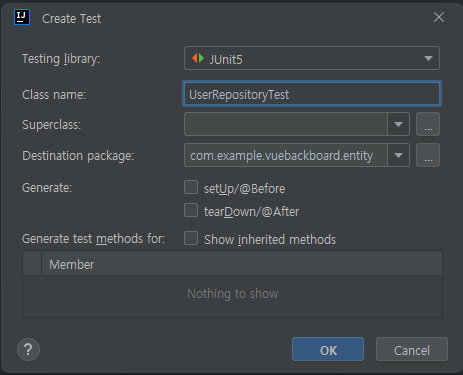Open the Testing library JUnit5 dropdown
The image size is (463, 375).
[x=312, y=58]
